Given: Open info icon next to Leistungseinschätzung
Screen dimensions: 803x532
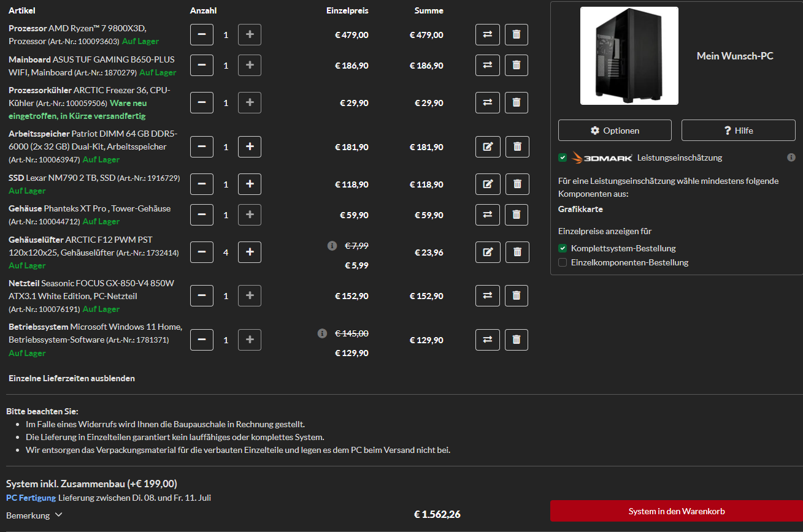Looking at the screenshot, I should pos(791,158).
